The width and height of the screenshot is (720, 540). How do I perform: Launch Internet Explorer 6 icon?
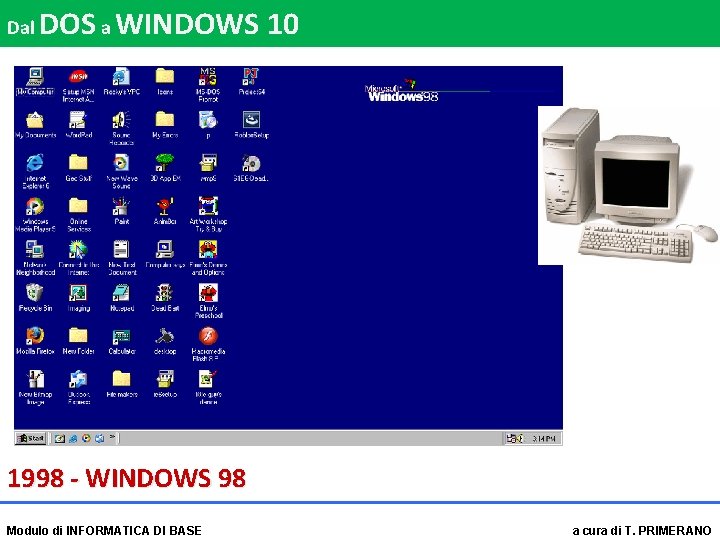(35, 172)
